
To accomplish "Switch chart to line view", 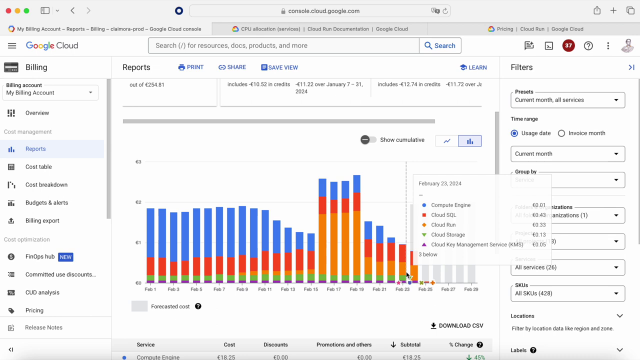I will click(447, 141).
